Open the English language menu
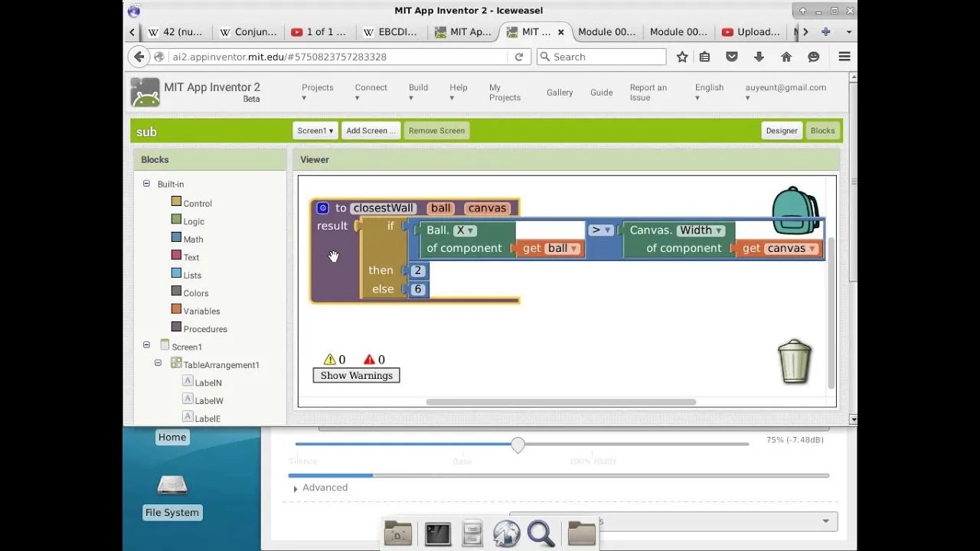Viewport: 980px width, 551px height. [x=709, y=92]
